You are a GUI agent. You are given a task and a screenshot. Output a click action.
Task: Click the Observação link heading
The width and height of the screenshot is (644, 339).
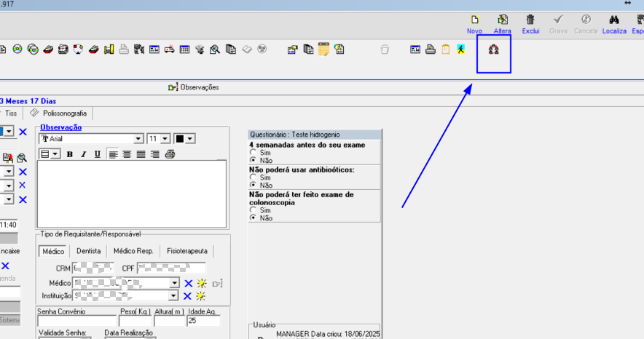[60, 127]
